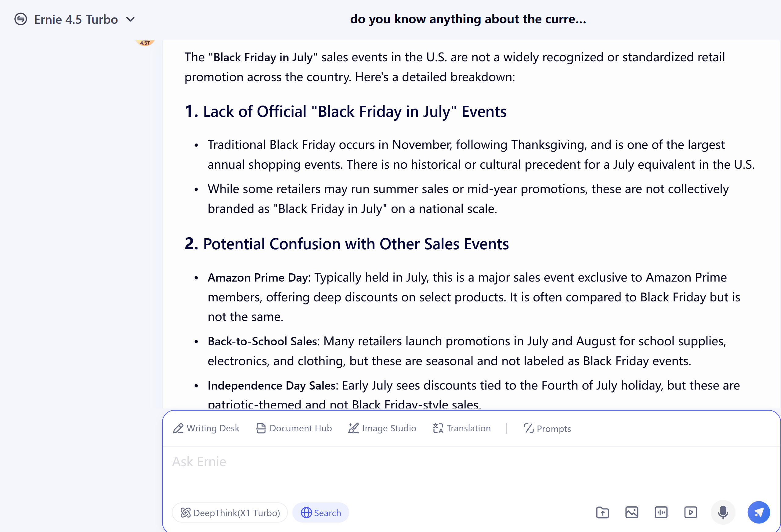The height and width of the screenshot is (532, 781).
Task: Open the Translation tool
Action: [462, 428]
